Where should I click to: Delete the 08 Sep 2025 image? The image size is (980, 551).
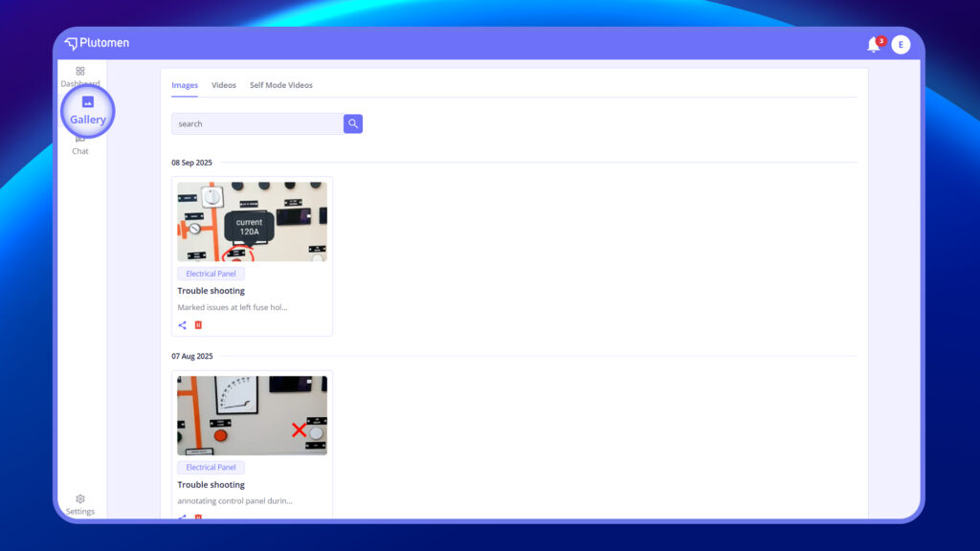point(198,325)
